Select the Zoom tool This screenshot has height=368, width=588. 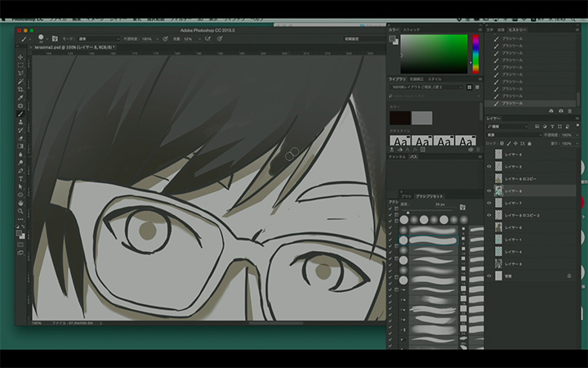click(x=20, y=211)
